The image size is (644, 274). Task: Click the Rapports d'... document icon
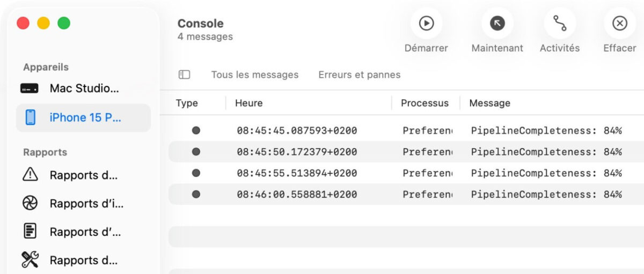tap(30, 232)
